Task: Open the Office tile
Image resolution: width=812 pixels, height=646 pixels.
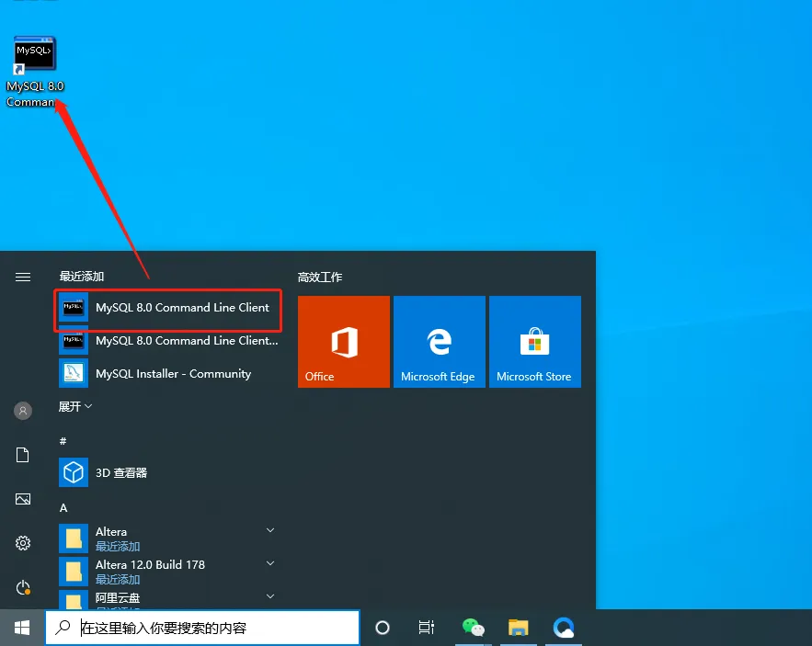Action: tap(344, 342)
